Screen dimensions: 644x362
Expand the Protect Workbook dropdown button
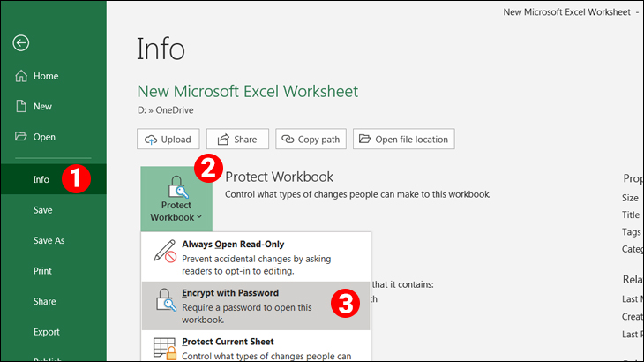pos(175,196)
